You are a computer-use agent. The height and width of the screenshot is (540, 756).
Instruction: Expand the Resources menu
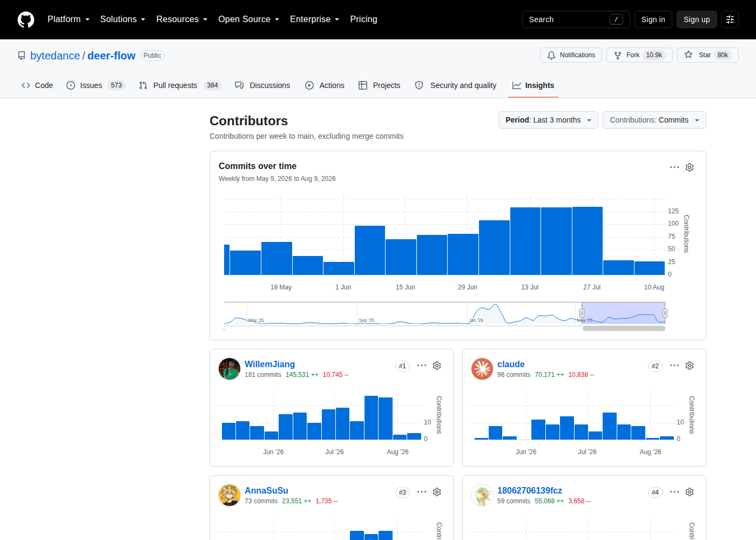click(x=182, y=19)
